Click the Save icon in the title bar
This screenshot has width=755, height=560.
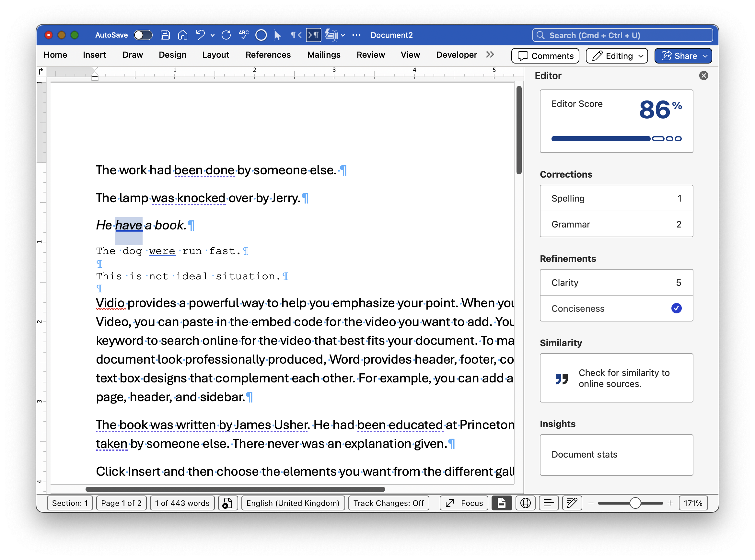[165, 35]
